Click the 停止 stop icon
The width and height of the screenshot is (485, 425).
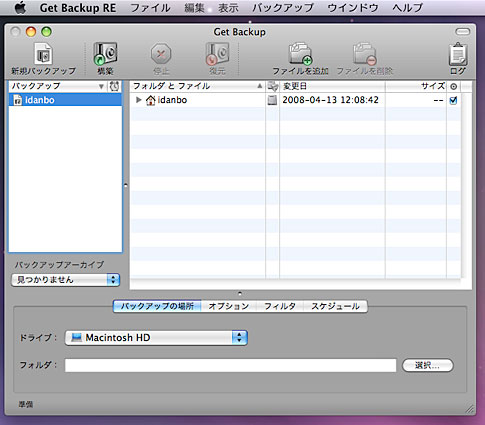click(161, 54)
